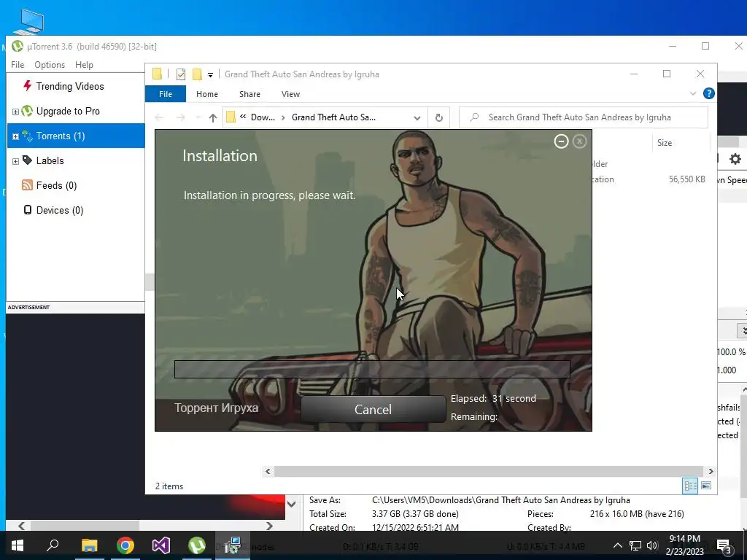Screen dimensions: 747x560
Task: Switch Explorer to large icons view
Action: pyautogui.click(x=706, y=486)
